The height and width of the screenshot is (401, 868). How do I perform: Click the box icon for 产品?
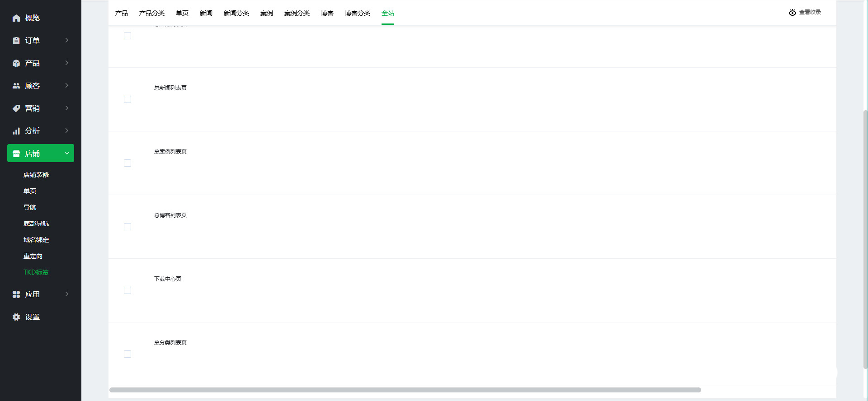(16, 63)
